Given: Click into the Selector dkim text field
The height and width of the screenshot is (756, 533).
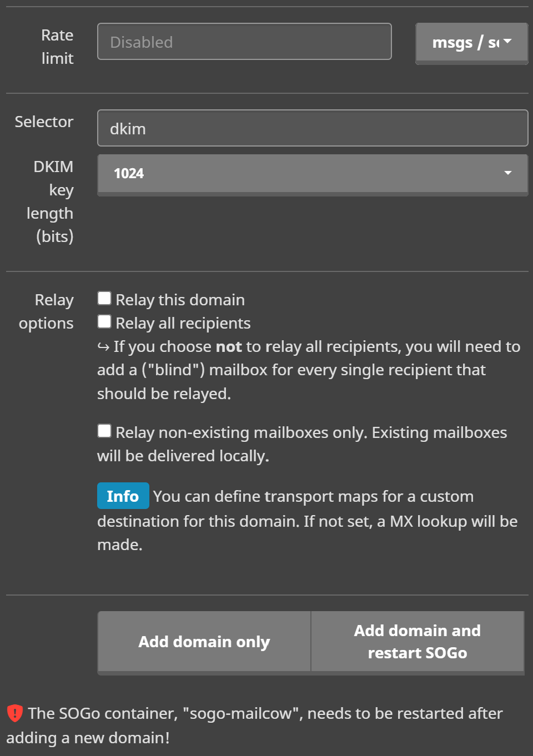Looking at the screenshot, I should click(313, 128).
